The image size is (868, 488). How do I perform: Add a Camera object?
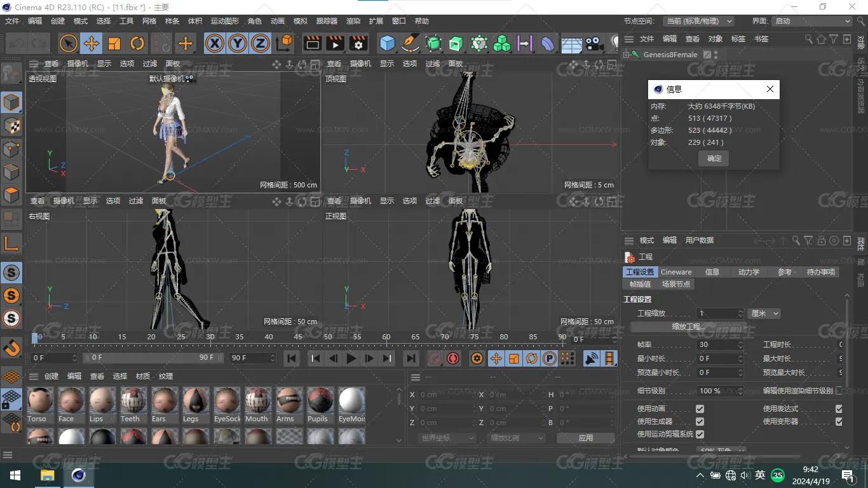(x=594, y=43)
